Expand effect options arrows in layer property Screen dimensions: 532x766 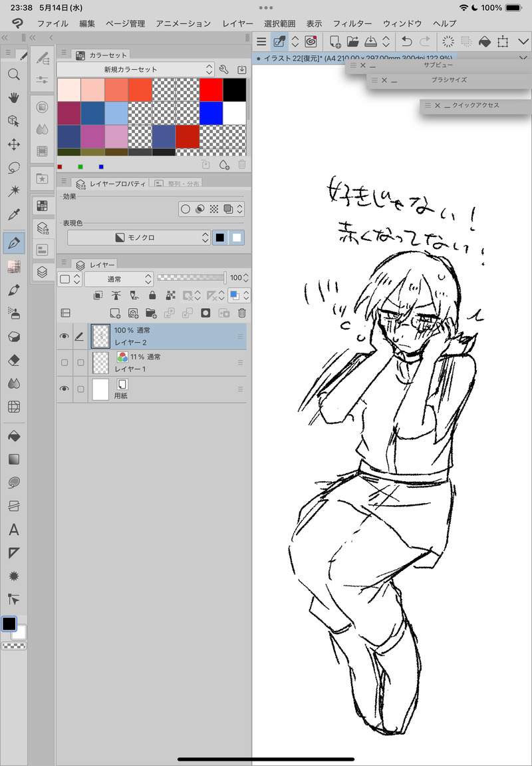click(239, 209)
